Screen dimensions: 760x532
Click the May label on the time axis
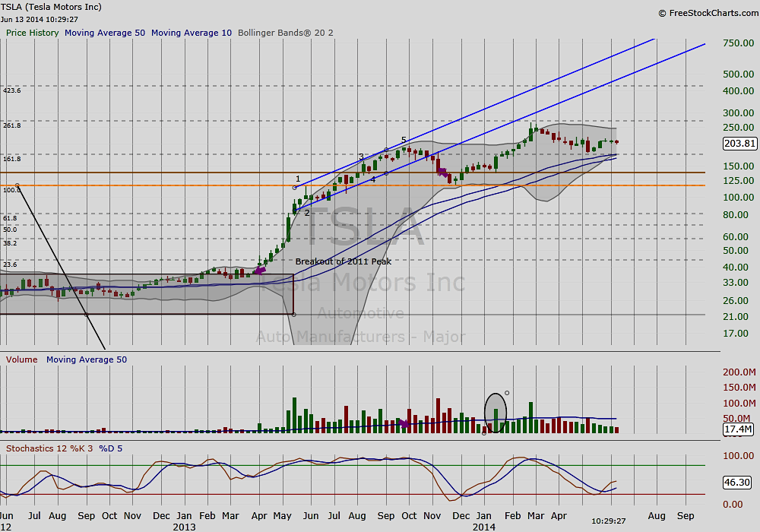click(283, 516)
